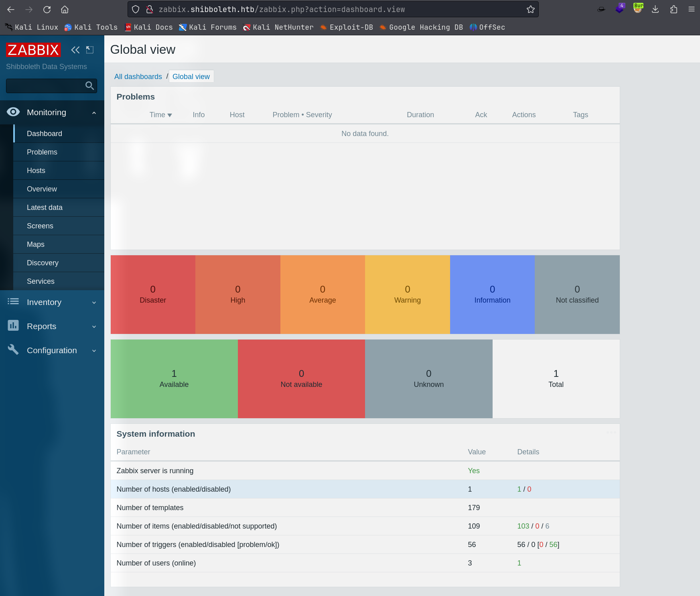
Task: Open Maps in the Monitoring menu
Action: click(59, 244)
